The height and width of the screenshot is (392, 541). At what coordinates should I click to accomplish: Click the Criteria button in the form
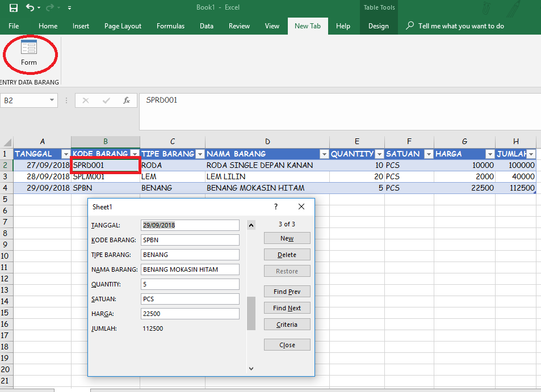pos(287,324)
